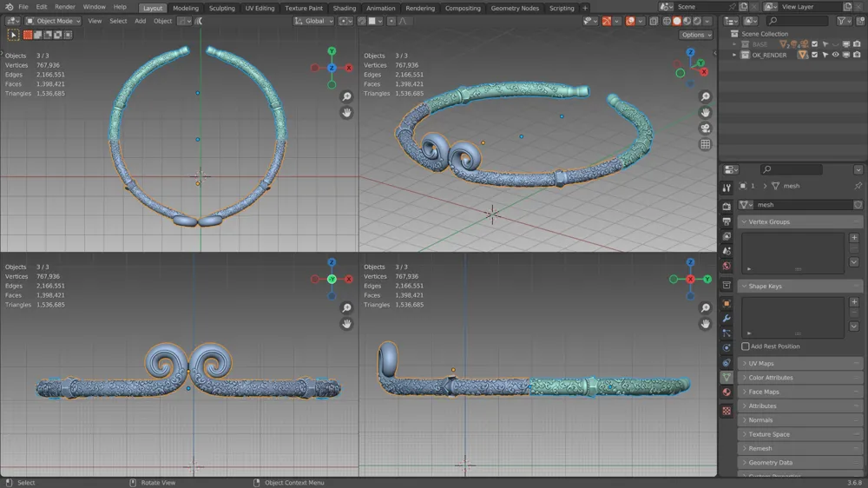Viewport: 868px width, 488px height.
Task: Open Output properties tab icon
Action: tap(727, 221)
